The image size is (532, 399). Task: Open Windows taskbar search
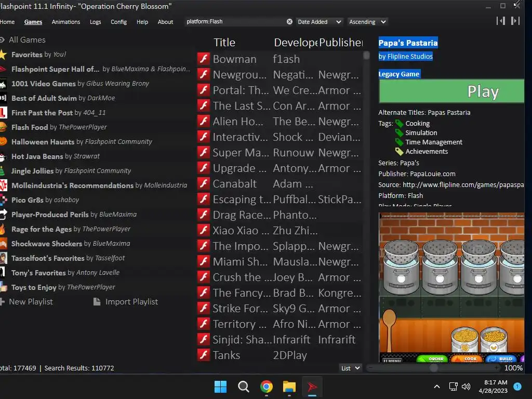[243, 387]
